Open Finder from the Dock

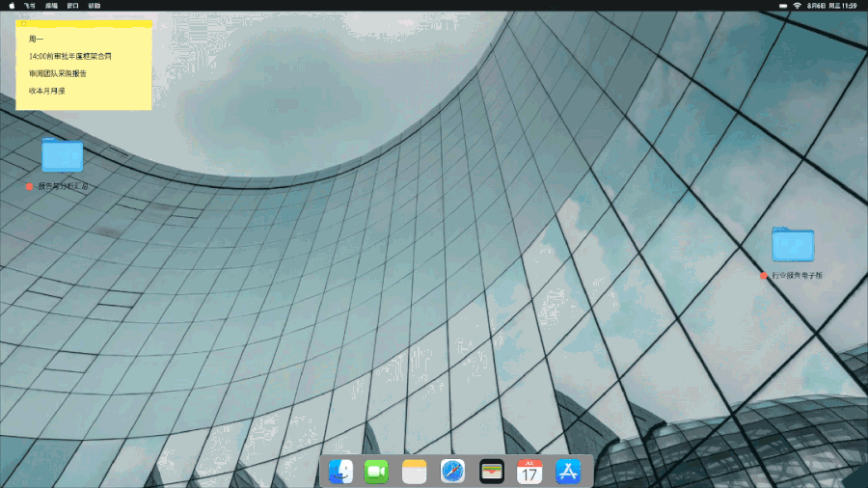click(340, 472)
